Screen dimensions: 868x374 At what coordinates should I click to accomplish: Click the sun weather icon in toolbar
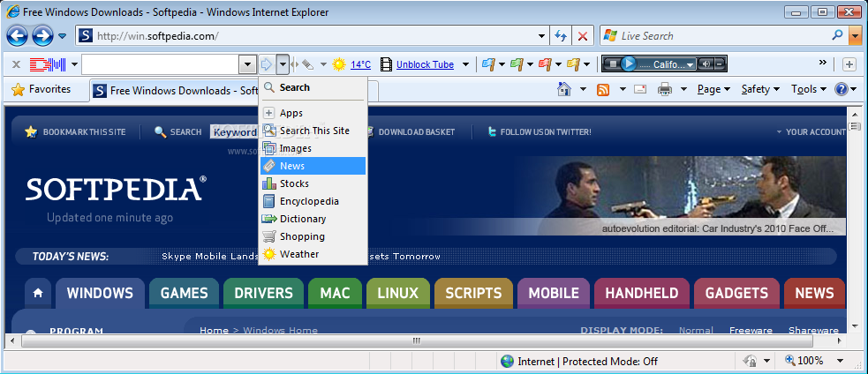(339, 64)
